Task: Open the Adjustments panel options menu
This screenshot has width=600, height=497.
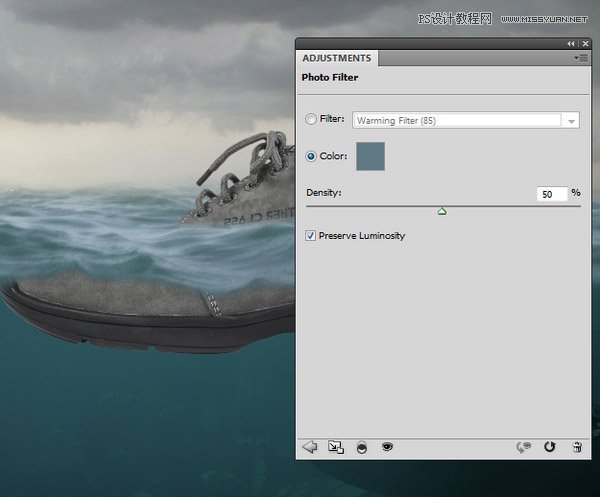Action: pyautogui.click(x=581, y=59)
